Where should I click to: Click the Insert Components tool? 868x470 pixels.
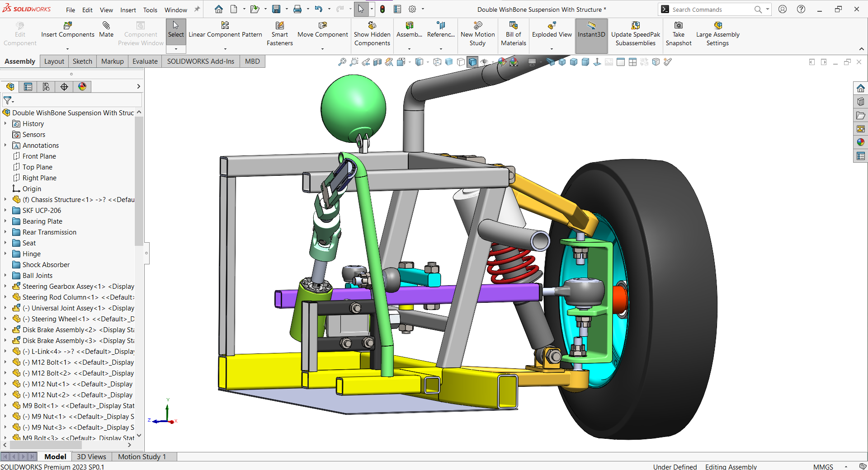coord(68,30)
